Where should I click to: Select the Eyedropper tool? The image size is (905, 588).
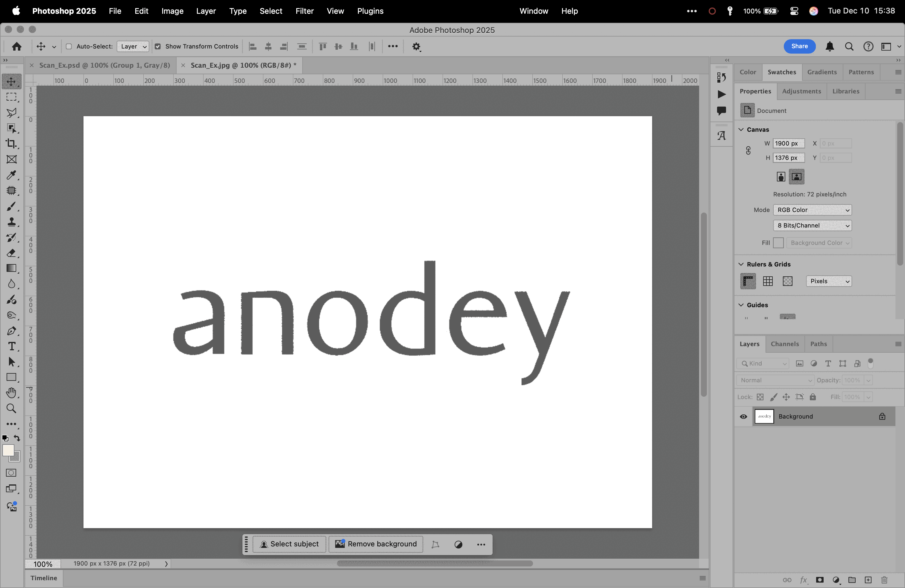tap(11, 175)
